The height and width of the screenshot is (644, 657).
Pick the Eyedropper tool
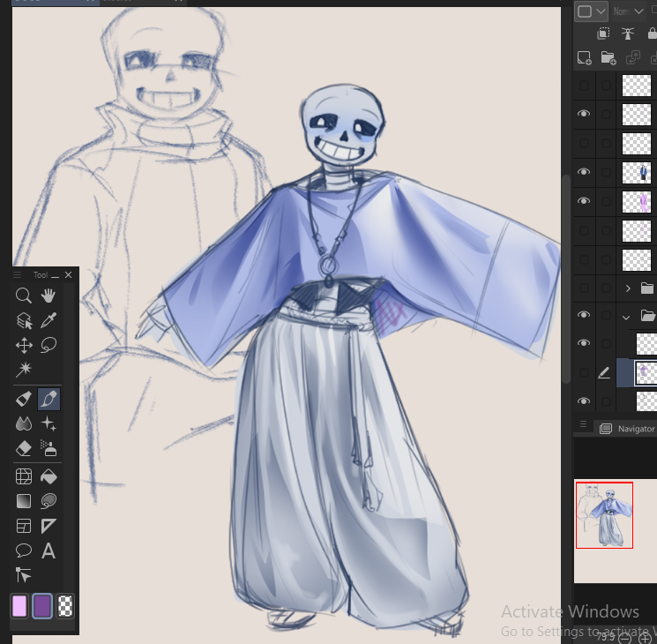click(x=49, y=321)
